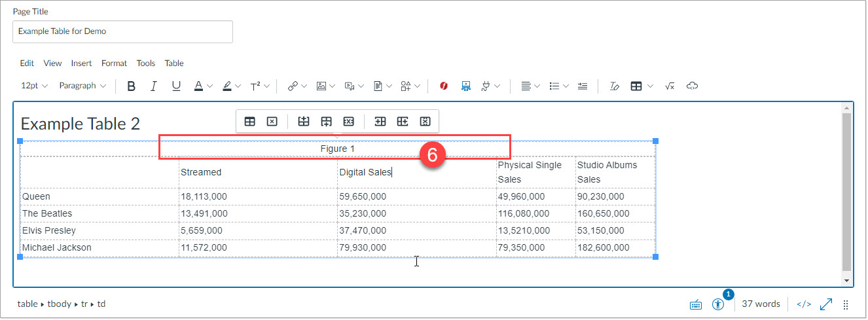The image size is (868, 320).
Task: Open the Insert menu
Action: [x=81, y=63]
